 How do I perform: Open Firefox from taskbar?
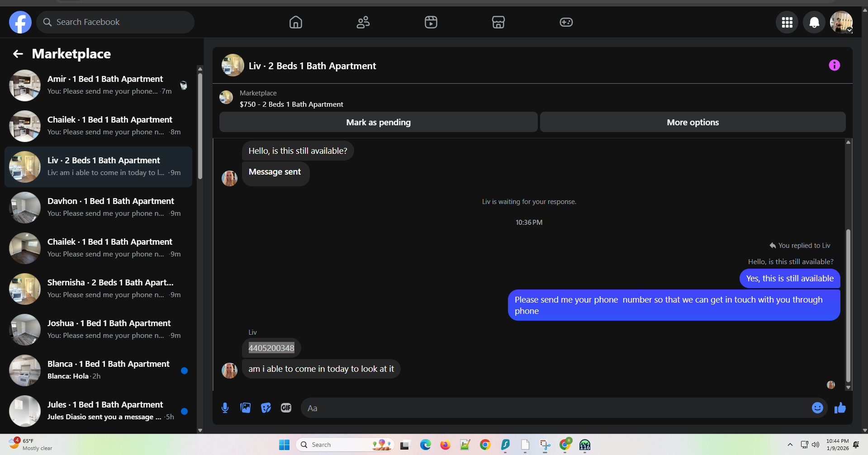446,445
